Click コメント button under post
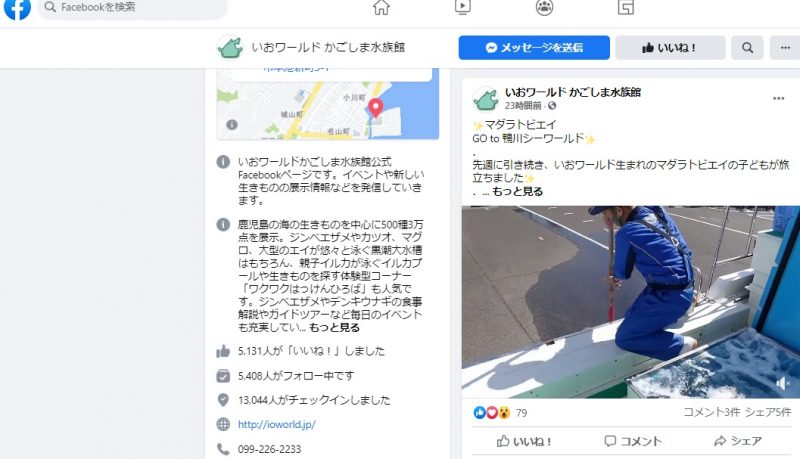This screenshot has width=800, height=459. point(633,441)
